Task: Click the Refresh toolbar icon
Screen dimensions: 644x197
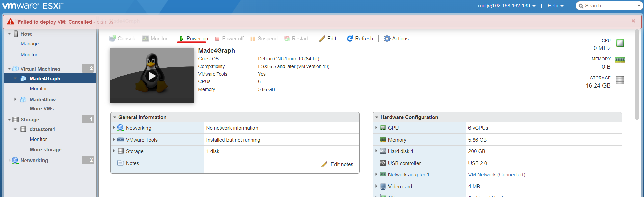Action: pyautogui.click(x=350, y=39)
